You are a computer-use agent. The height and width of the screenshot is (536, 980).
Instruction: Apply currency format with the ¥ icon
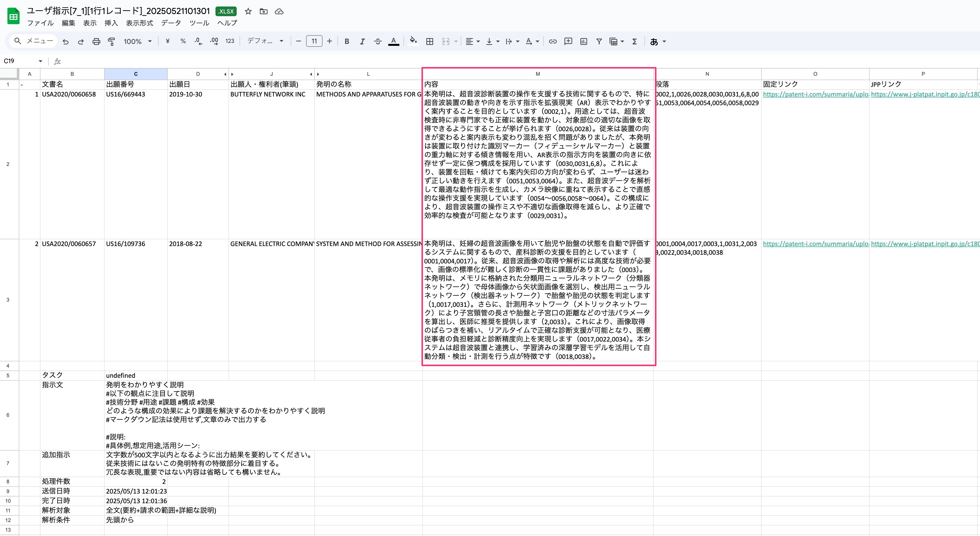[x=167, y=41]
